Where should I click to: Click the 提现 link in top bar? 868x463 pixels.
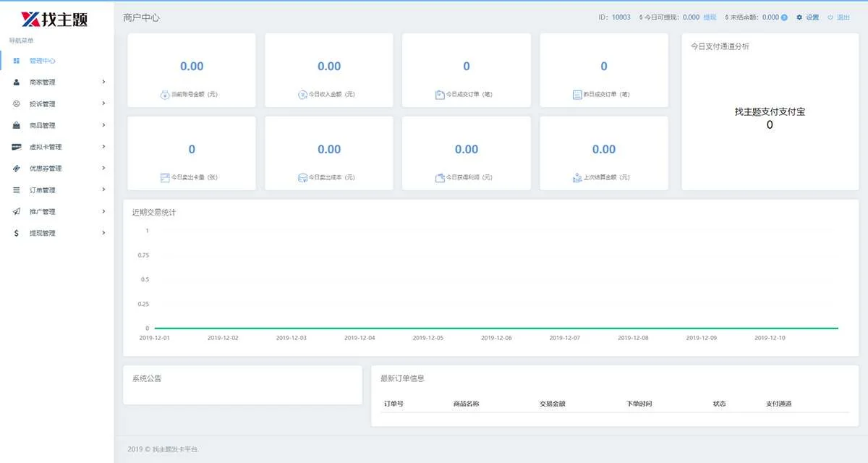tap(710, 17)
